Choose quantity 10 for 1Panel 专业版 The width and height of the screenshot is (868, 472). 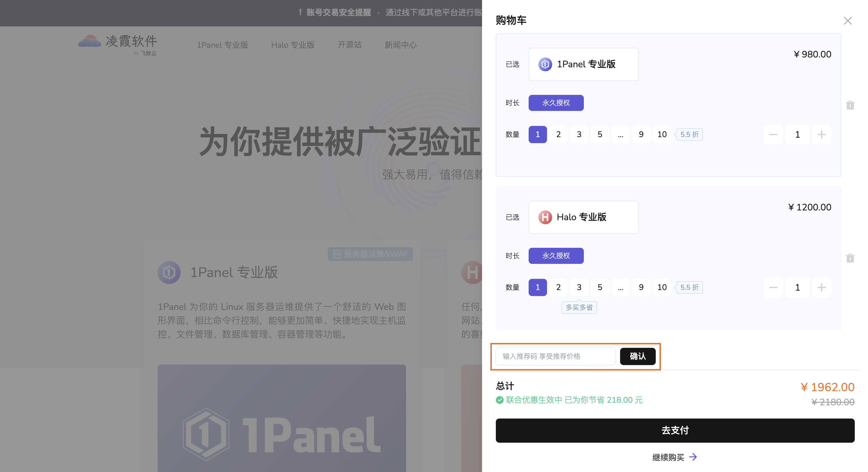662,134
